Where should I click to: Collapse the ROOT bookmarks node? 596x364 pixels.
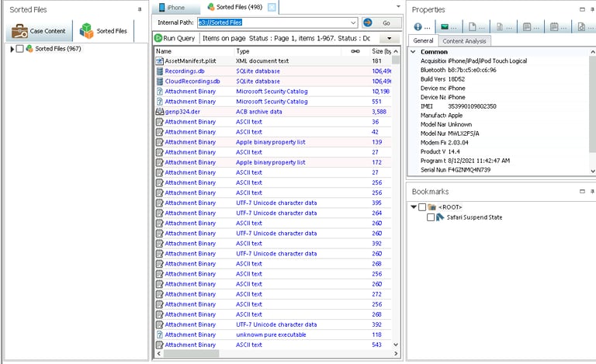point(414,207)
